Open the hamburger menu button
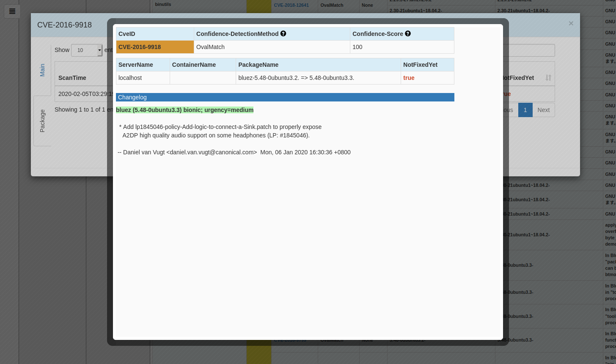 (x=12, y=11)
